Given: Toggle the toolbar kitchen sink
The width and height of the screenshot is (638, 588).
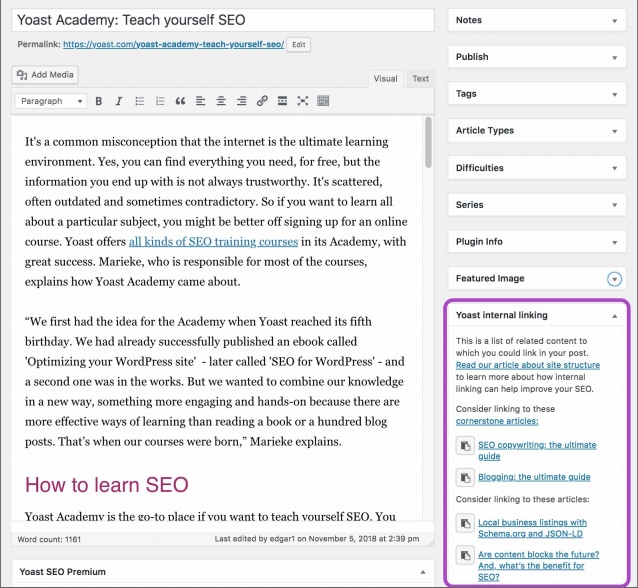Looking at the screenshot, I should (323, 101).
